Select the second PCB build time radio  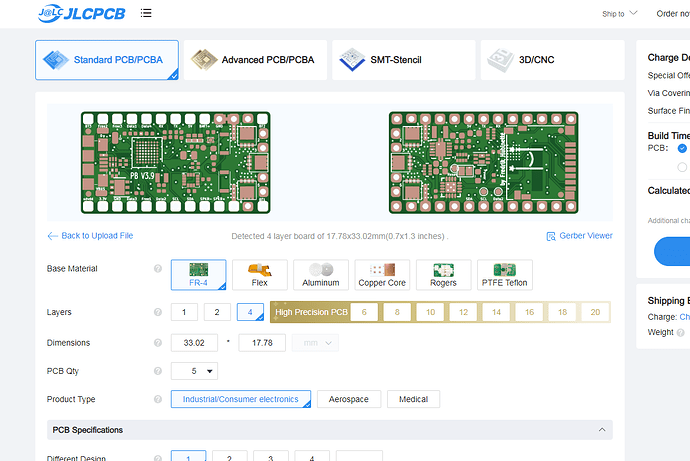click(683, 167)
